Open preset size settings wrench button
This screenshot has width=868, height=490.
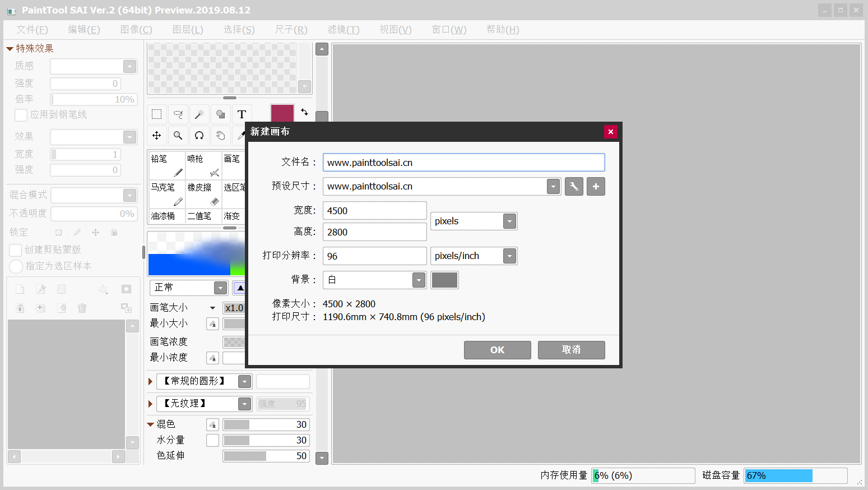click(x=574, y=187)
